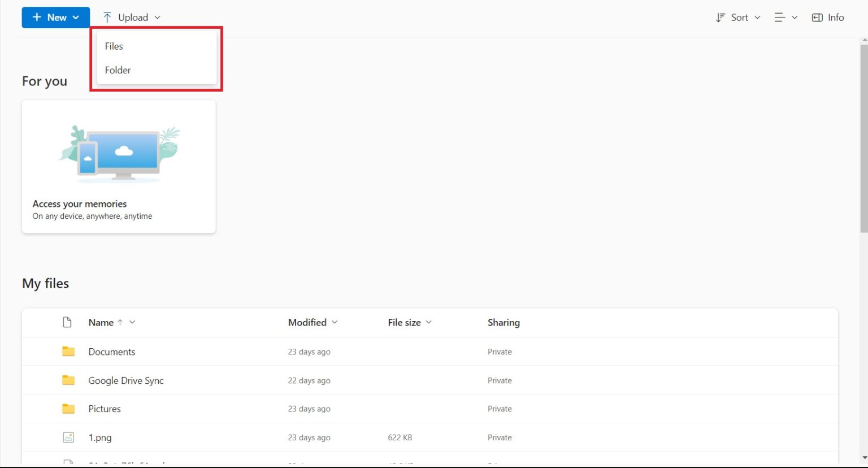Click the scrollbar up arrow

click(x=863, y=41)
